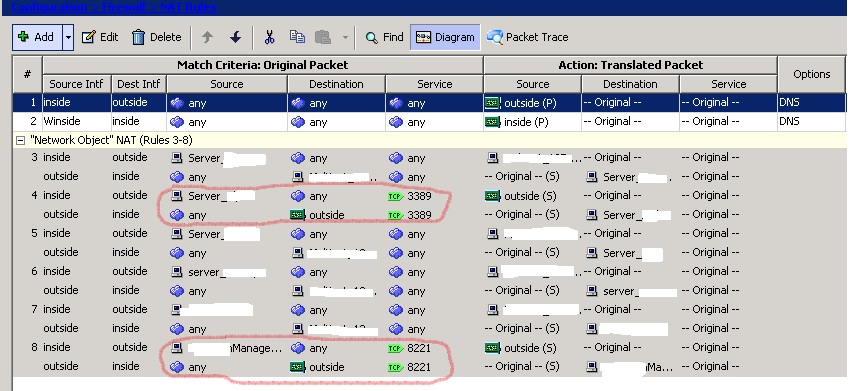Select rule 1 translated source outside (P)
This screenshot has width=852, height=391.
pyautogui.click(x=532, y=103)
